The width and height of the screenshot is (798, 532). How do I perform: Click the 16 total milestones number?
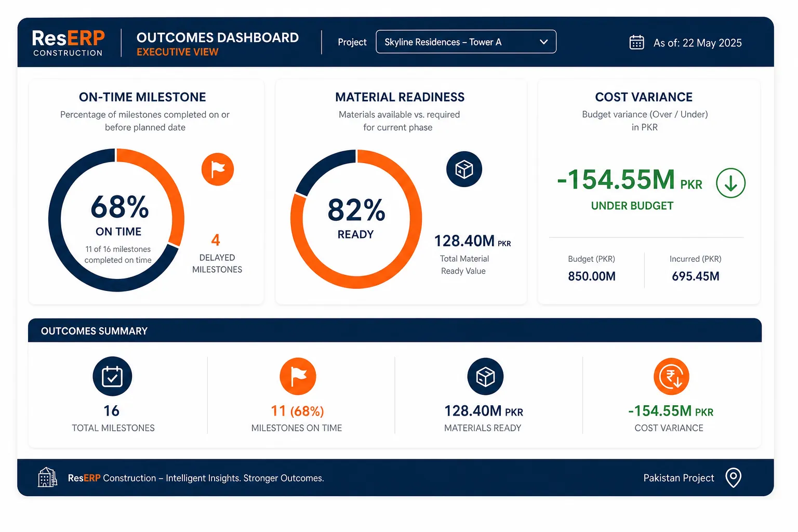pos(111,411)
